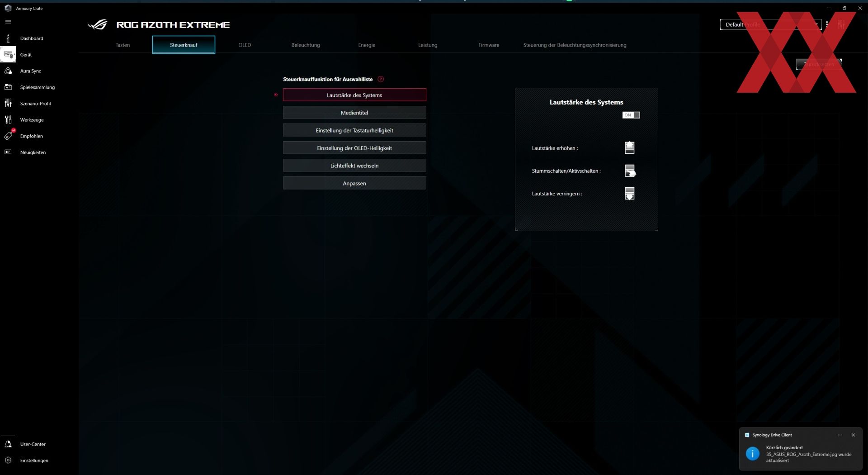Click the Stummschalten/Aktivschalten label
The width and height of the screenshot is (868, 475).
pos(566,171)
